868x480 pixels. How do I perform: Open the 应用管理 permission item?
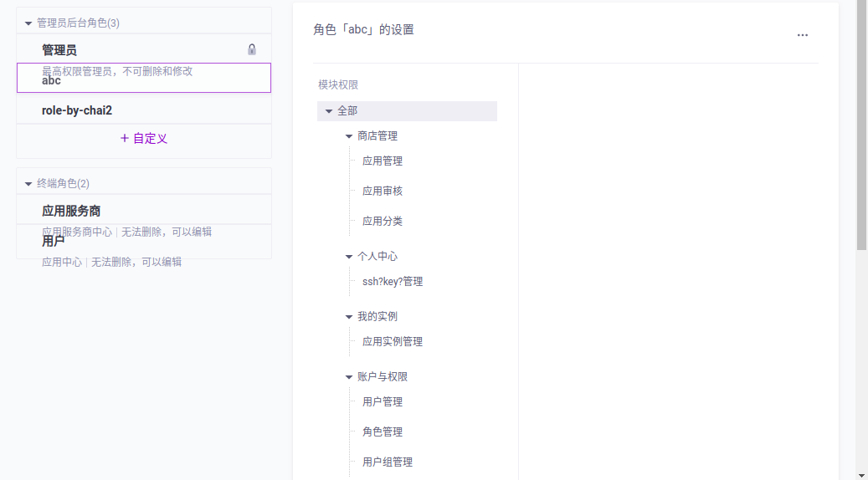click(383, 161)
